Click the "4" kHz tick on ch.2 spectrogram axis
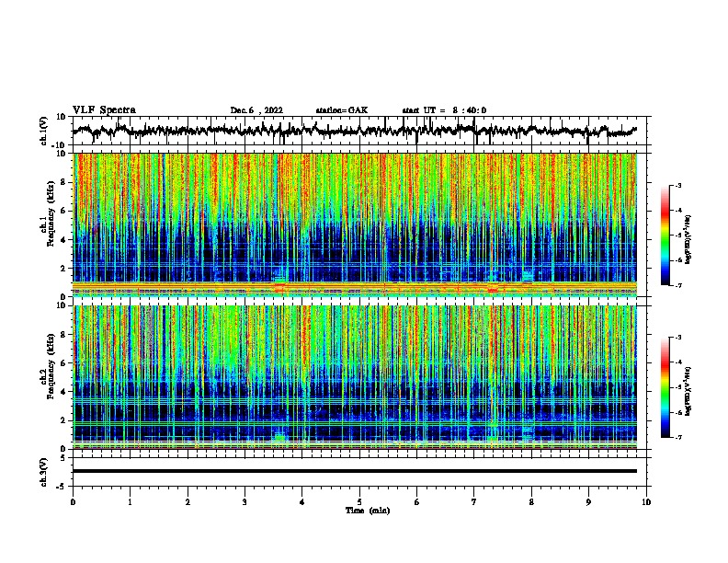728x563 pixels. point(63,392)
